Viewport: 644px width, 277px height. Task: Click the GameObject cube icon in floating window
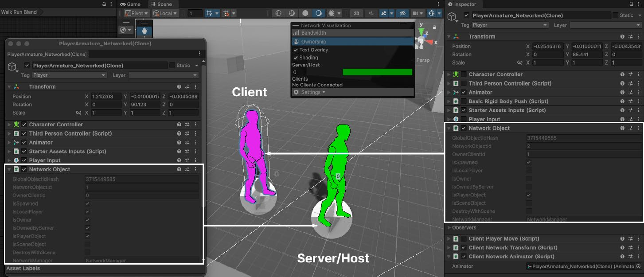(x=12, y=66)
